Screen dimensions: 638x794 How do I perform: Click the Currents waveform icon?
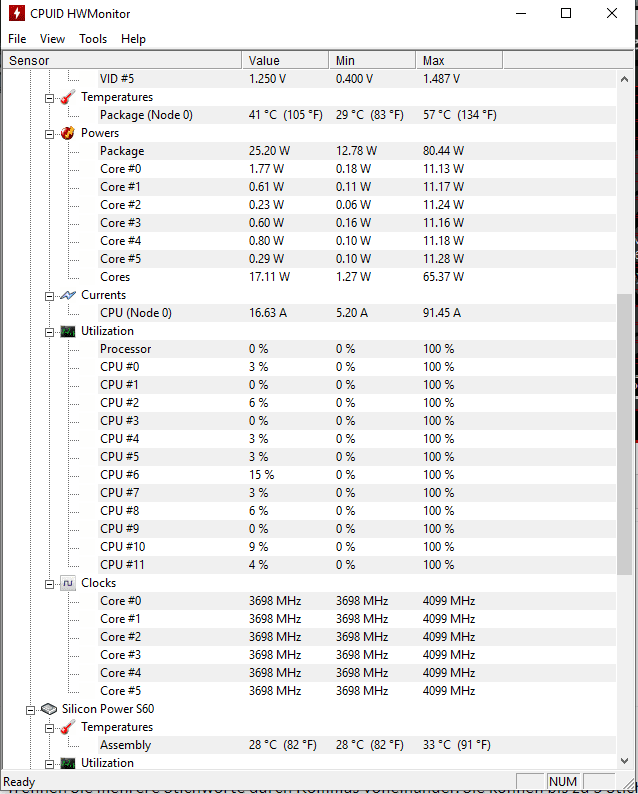[68, 295]
